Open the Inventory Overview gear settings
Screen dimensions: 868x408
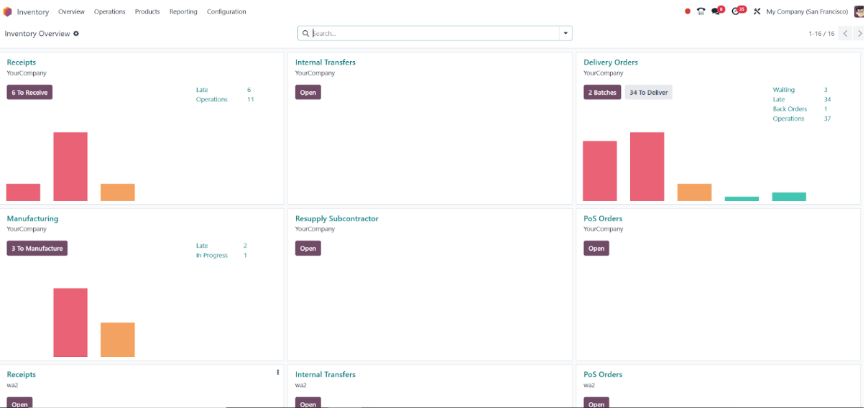pyautogui.click(x=76, y=34)
